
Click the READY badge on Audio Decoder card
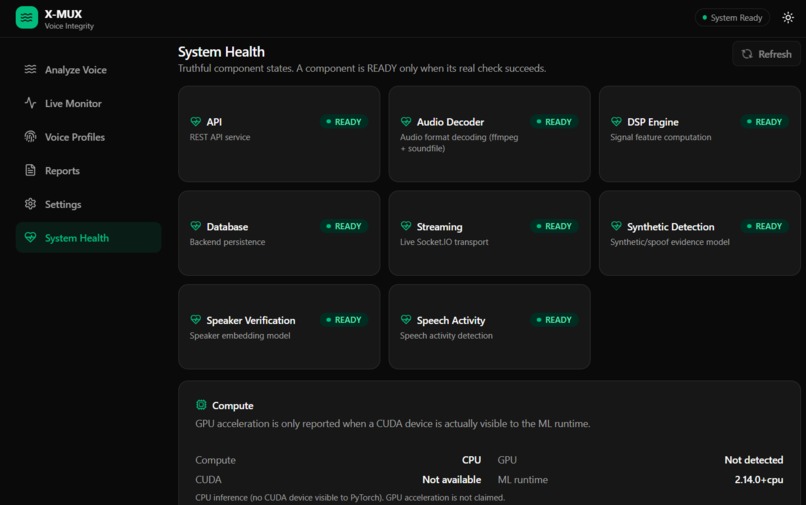[554, 122]
